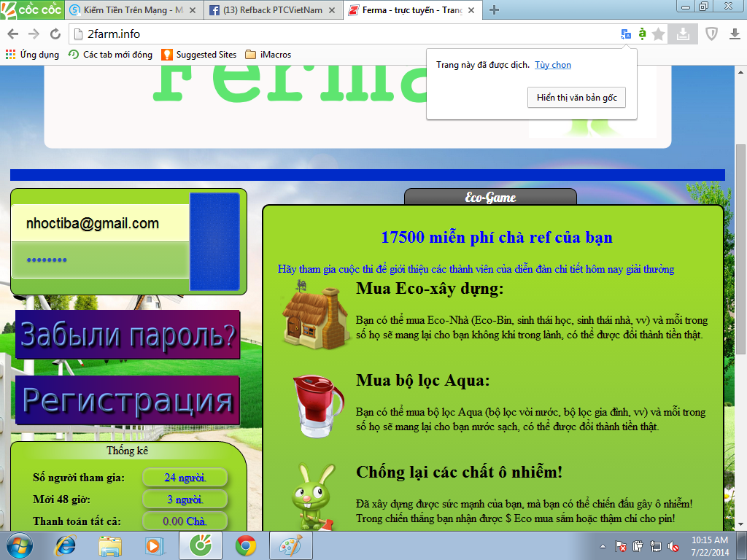747x560 pixels.
Task: Reload the 2farm.info page
Action: [x=55, y=34]
